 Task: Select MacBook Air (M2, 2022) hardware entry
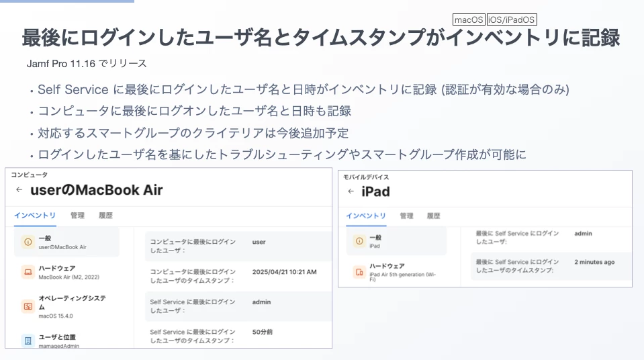pos(69,277)
